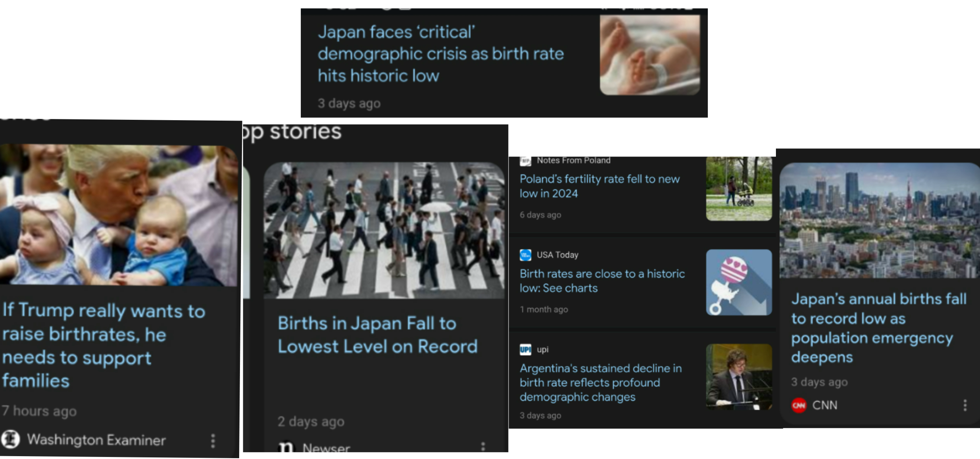The width and height of the screenshot is (980, 459).
Task: View the Poland park stroller thumbnail
Action: click(739, 189)
